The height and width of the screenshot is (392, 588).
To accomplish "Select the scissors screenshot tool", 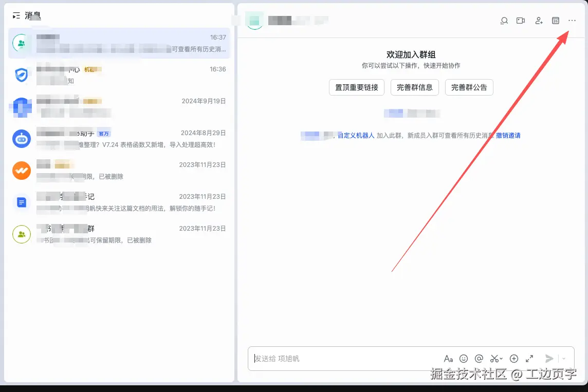I will click(x=494, y=359).
